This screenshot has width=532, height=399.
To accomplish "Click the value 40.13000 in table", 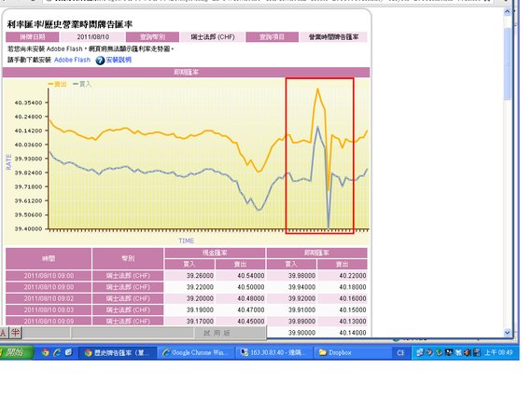I will [353, 321].
